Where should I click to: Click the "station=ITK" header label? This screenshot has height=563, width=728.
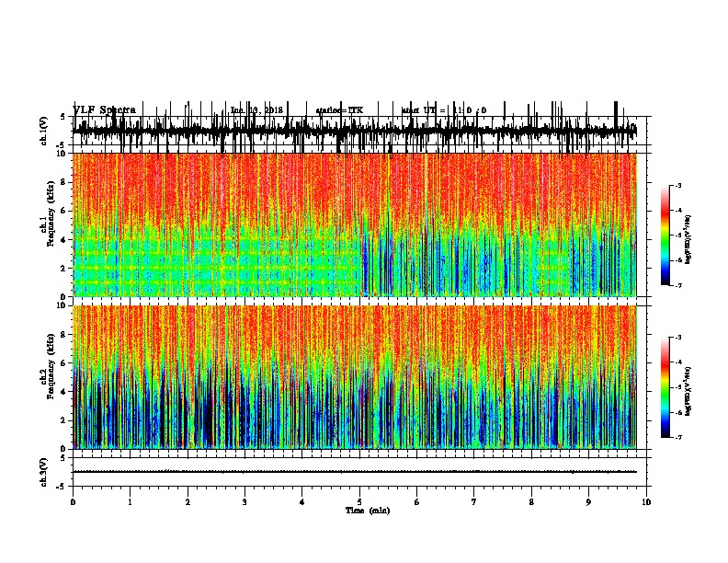(339, 110)
